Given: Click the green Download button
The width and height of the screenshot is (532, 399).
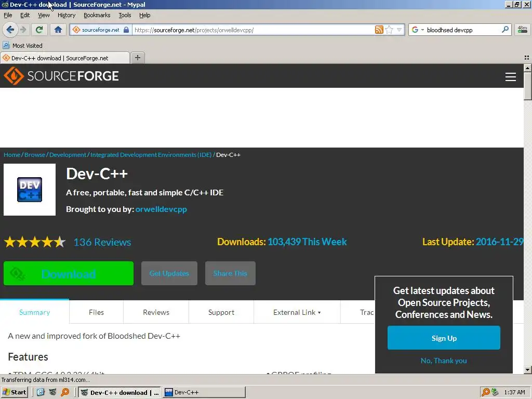Looking at the screenshot, I should click(x=69, y=273).
